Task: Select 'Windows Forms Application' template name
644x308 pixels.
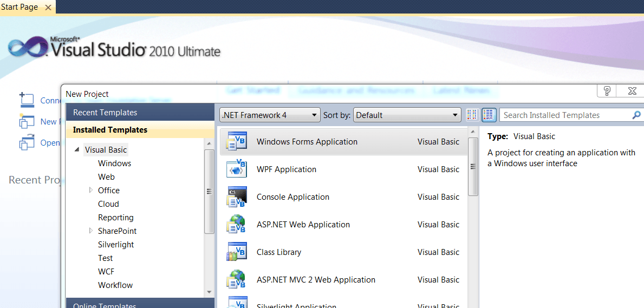Action: click(x=307, y=142)
